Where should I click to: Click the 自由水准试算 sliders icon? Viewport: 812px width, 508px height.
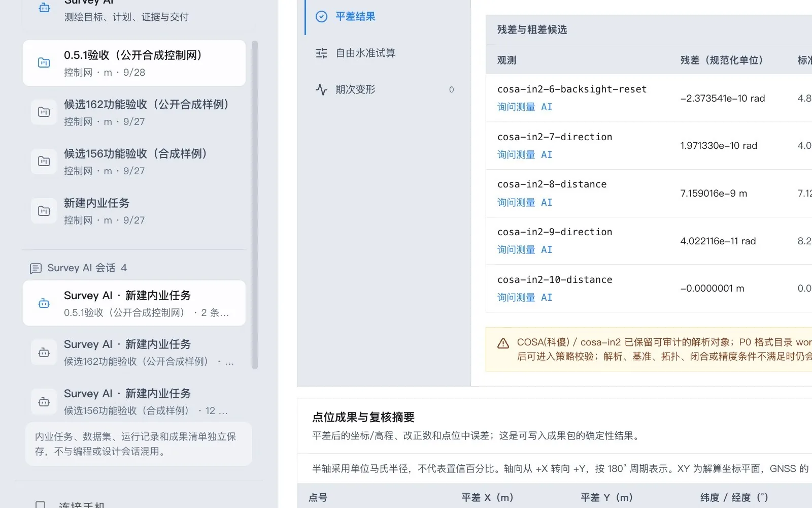(x=322, y=53)
